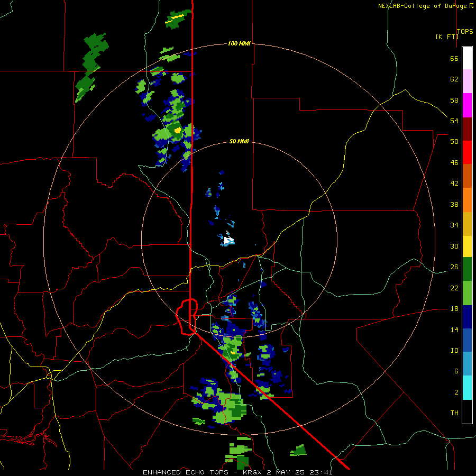Click the Enhanced Echo Tops caption
The width and height of the screenshot is (476, 476).
click(237, 472)
